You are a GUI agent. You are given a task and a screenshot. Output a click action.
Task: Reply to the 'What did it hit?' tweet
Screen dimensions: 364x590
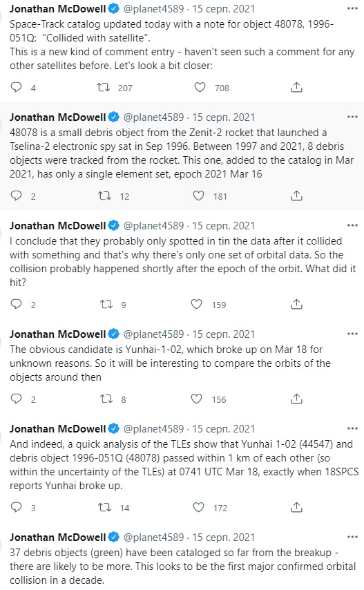16,304
